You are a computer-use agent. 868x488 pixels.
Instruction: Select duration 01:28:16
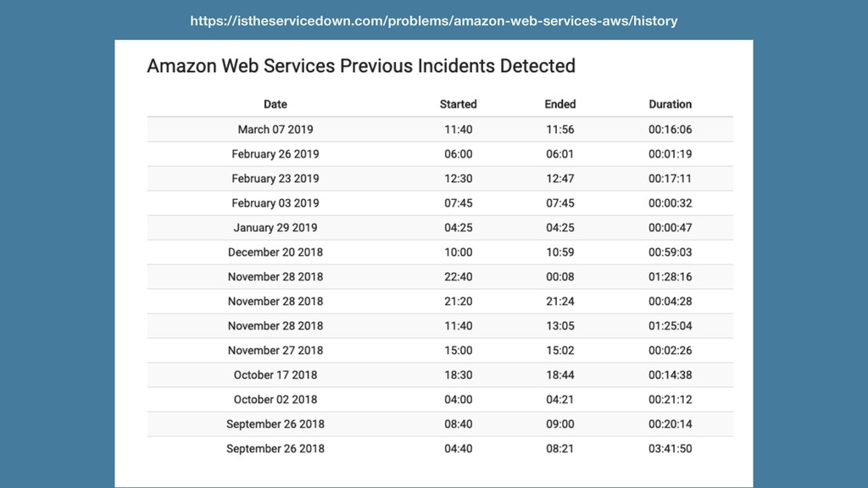pos(670,277)
